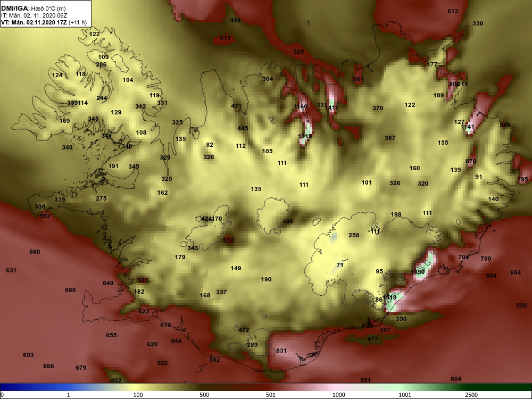Select the 504 map value

[x=491, y=276]
